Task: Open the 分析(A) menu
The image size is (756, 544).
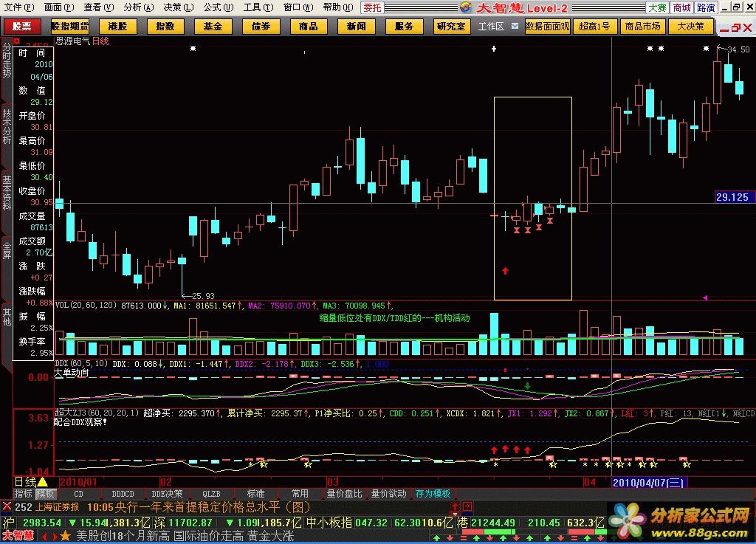Action: 138,7
